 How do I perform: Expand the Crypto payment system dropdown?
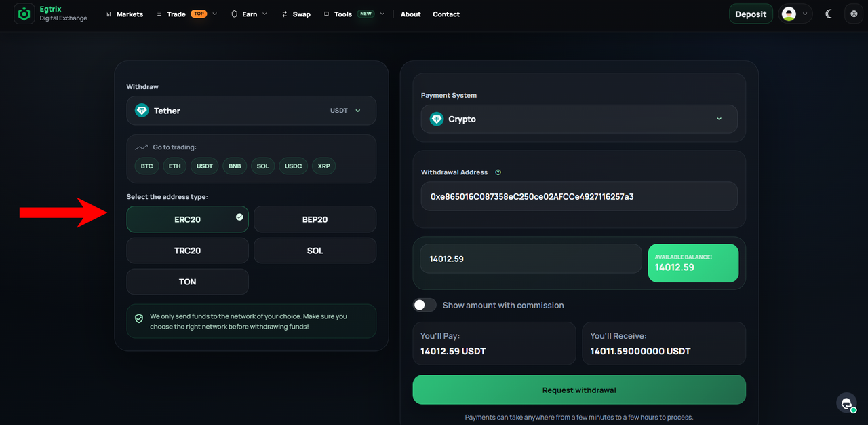tap(579, 119)
